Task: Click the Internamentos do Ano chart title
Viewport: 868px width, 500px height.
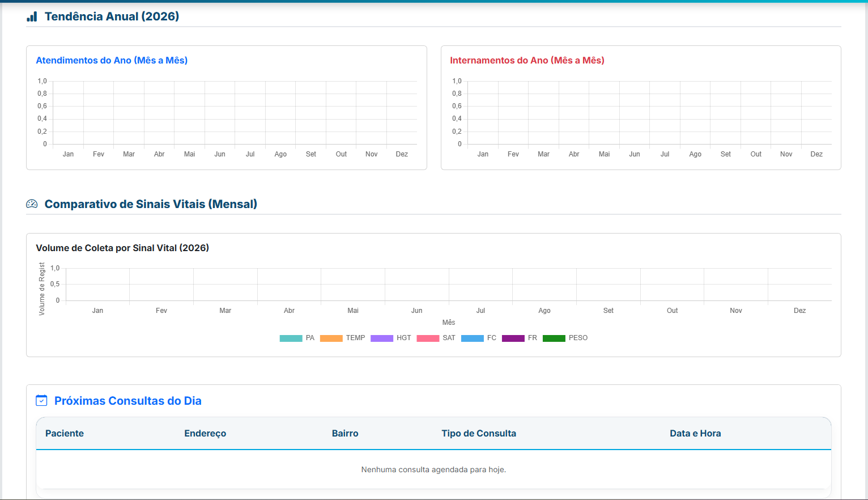Action: coord(527,61)
